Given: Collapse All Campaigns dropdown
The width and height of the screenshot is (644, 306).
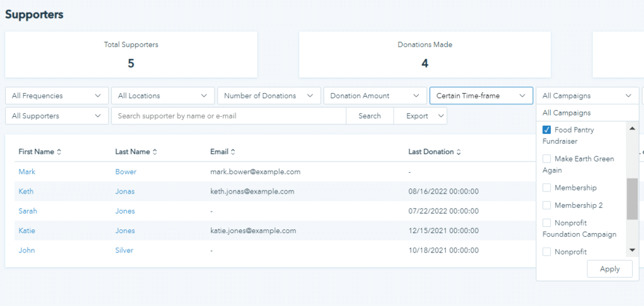Looking at the screenshot, I should (588, 96).
